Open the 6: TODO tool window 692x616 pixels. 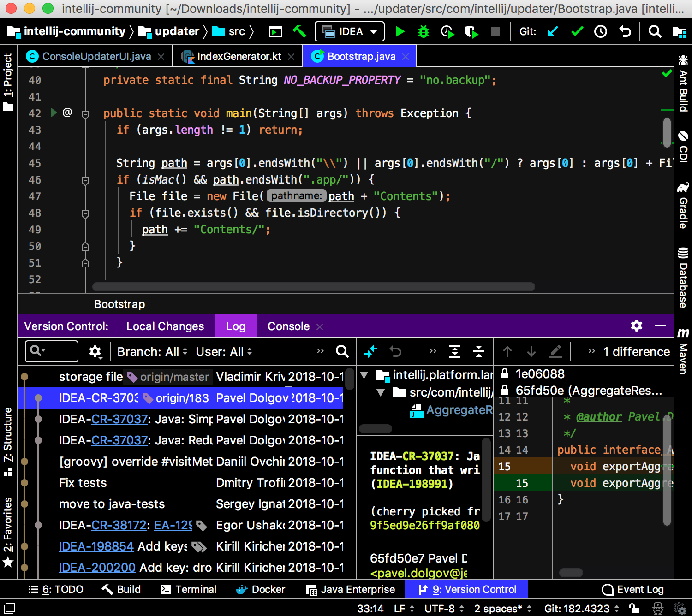click(x=55, y=589)
